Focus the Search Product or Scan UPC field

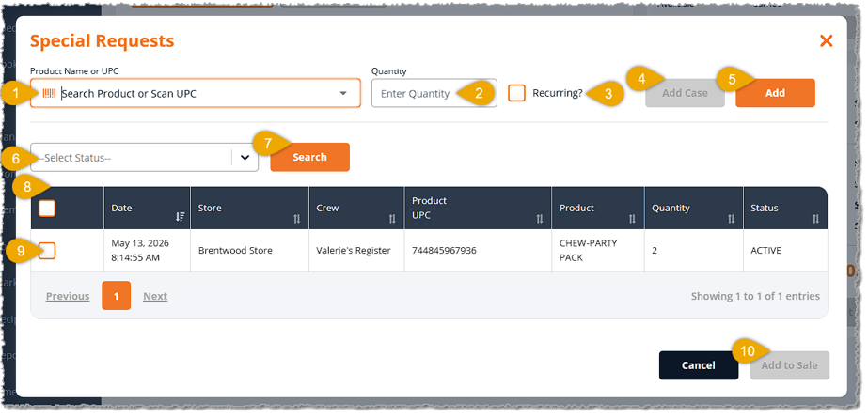click(197, 93)
